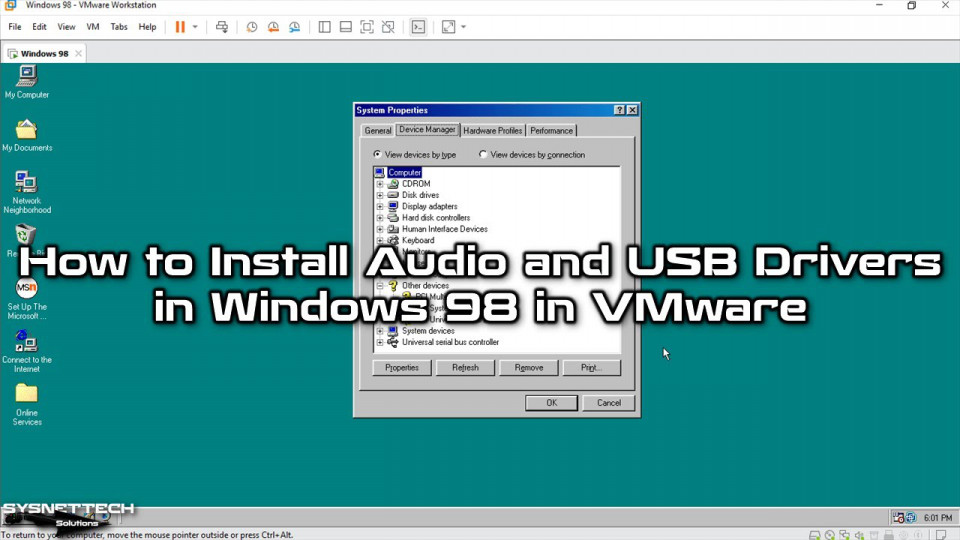Select the Network Neighborhood desktop icon
Image resolution: width=960 pixels, height=540 pixels.
[27, 192]
